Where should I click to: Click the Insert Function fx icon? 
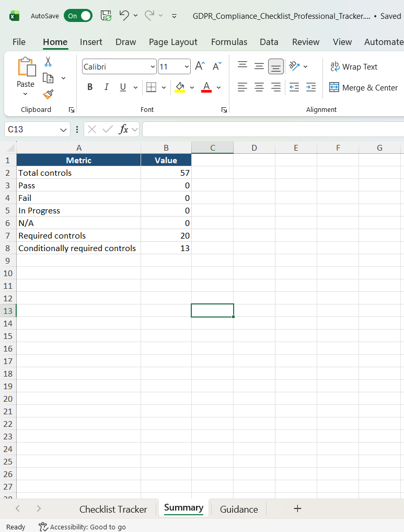coord(123,129)
